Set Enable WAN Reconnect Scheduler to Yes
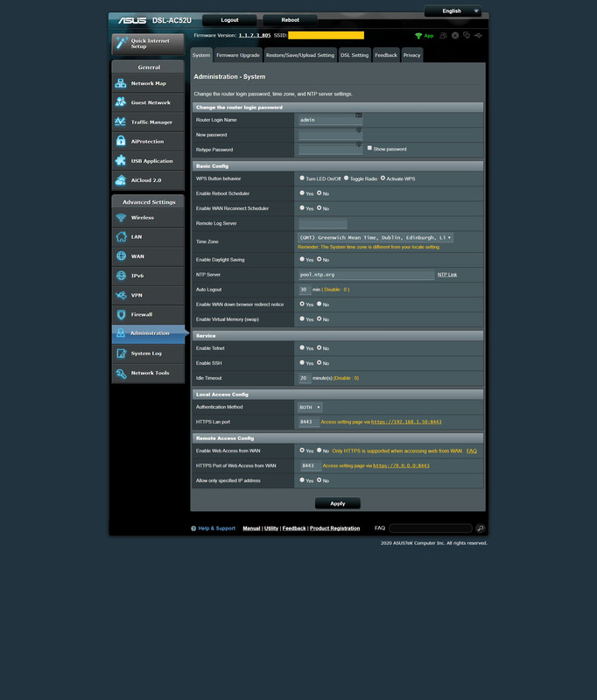597x700 pixels. point(302,207)
